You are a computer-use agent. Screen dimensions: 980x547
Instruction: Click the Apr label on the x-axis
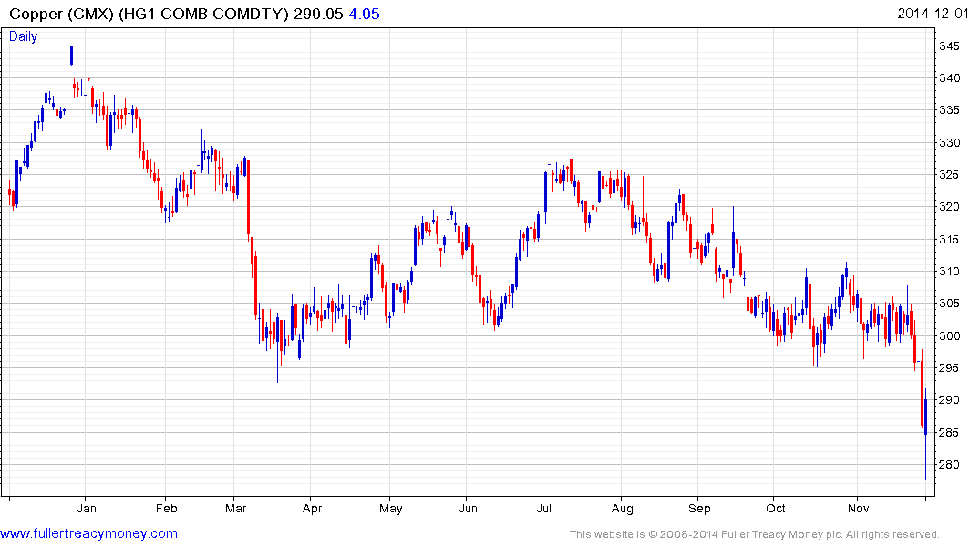click(312, 508)
